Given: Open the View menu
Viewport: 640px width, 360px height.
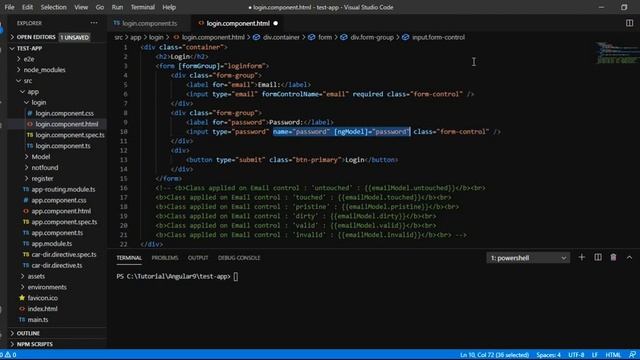Looking at the screenshot, I should (x=81, y=7).
